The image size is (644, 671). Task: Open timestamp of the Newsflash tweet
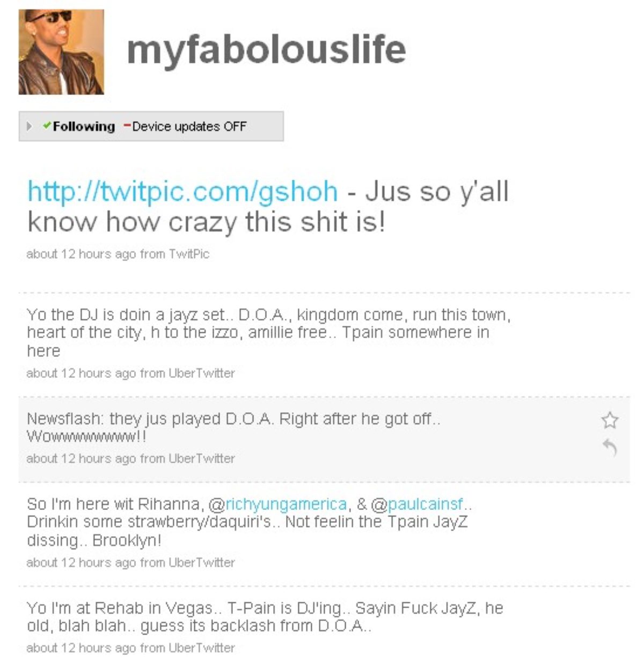pos(81,459)
